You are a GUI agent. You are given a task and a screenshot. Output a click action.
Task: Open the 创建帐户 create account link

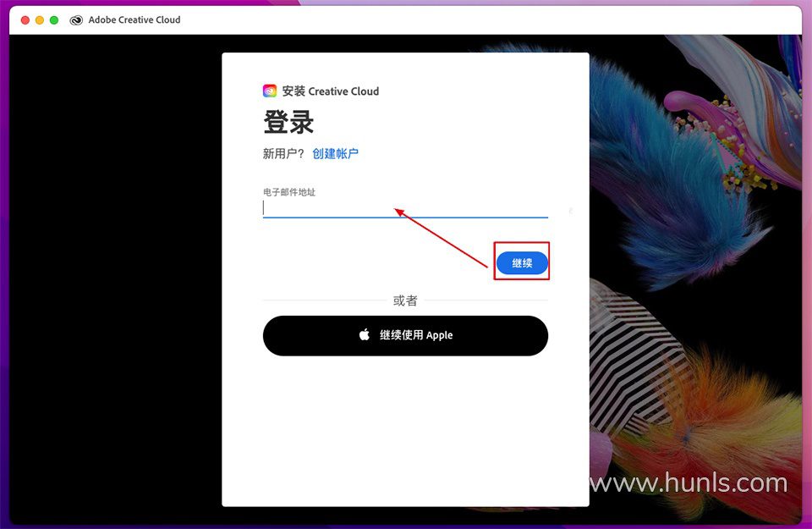tap(335, 153)
